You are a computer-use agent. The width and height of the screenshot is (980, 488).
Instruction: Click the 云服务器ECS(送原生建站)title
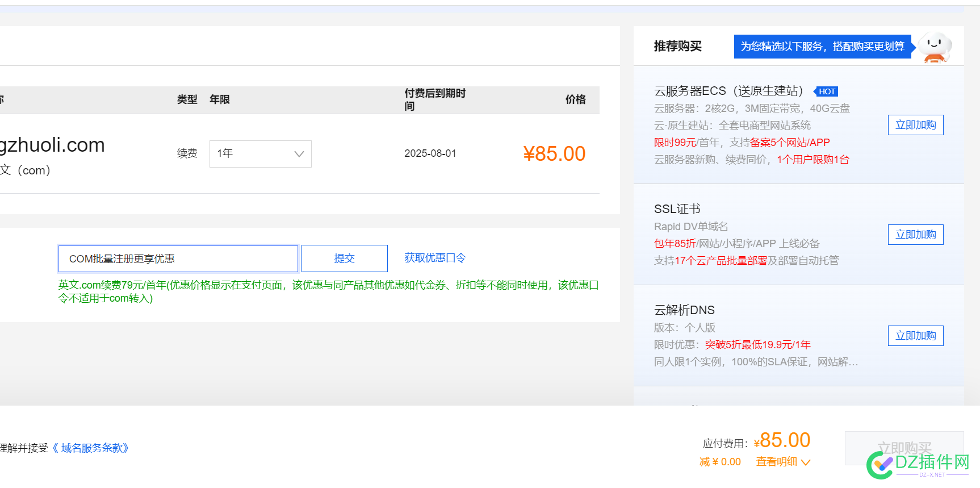(x=729, y=91)
